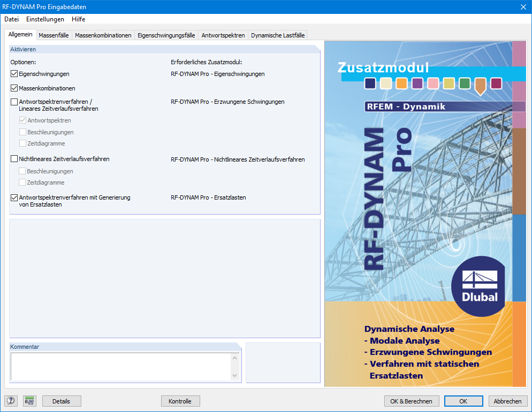The image size is (532, 412).
Task: Check Beschleunigungen under Antwortspektren option
Action: click(22, 132)
